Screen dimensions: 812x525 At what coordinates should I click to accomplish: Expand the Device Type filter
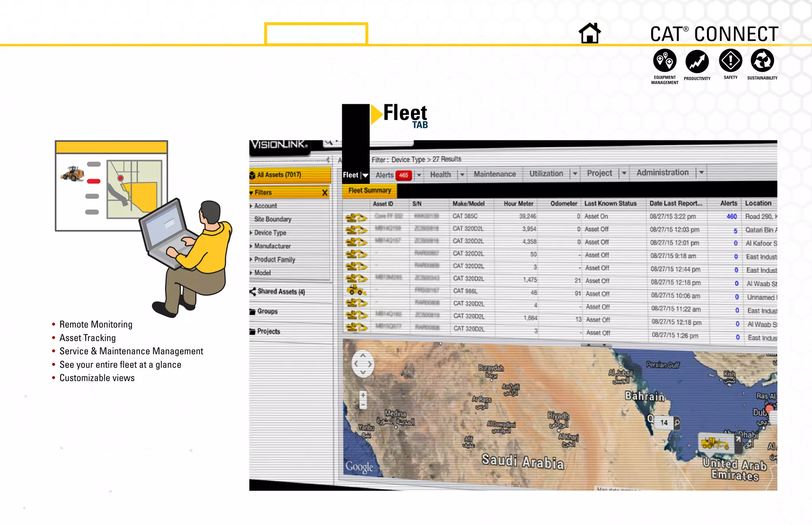pyautogui.click(x=270, y=233)
